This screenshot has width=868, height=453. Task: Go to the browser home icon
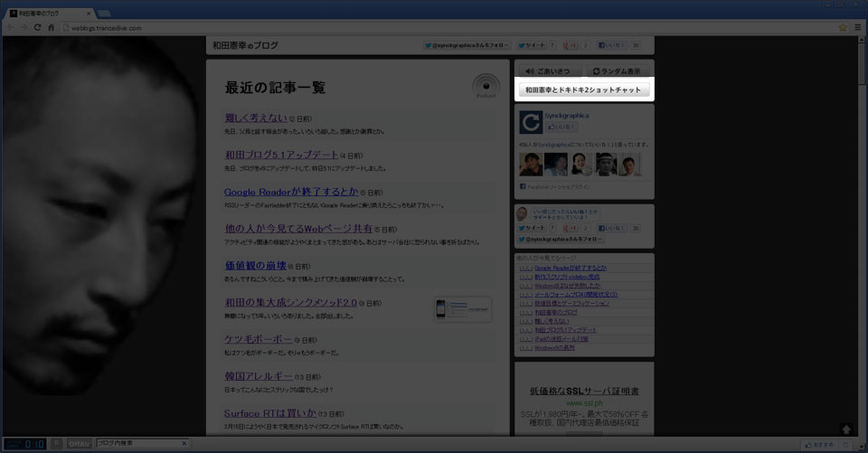pyautogui.click(x=51, y=27)
